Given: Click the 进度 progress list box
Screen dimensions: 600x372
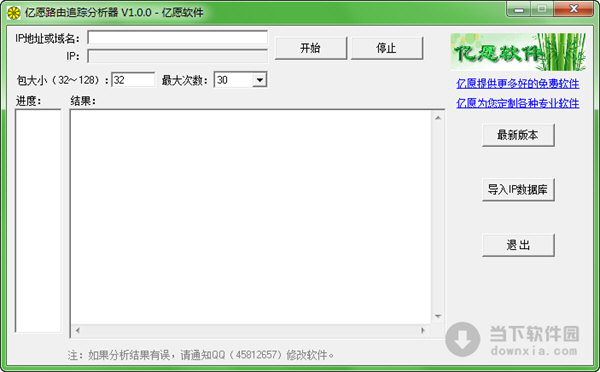Looking at the screenshot, I should tap(38, 220).
